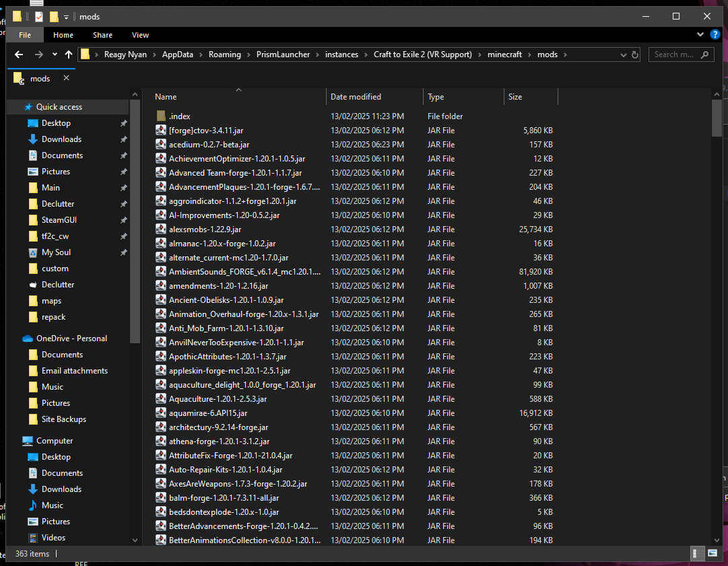The width and height of the screenshot is (728, 566).
Task: Select the mods folder tab
Action: (x=40, y=79)
